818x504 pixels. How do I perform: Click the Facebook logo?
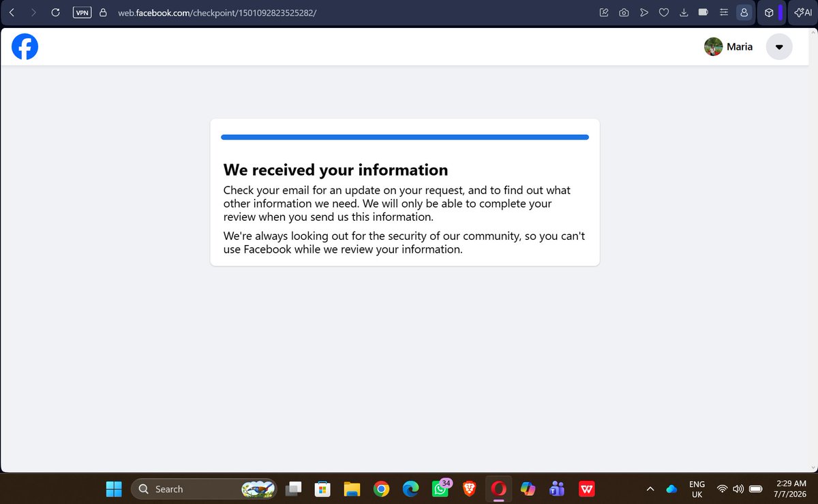[25, 47]
